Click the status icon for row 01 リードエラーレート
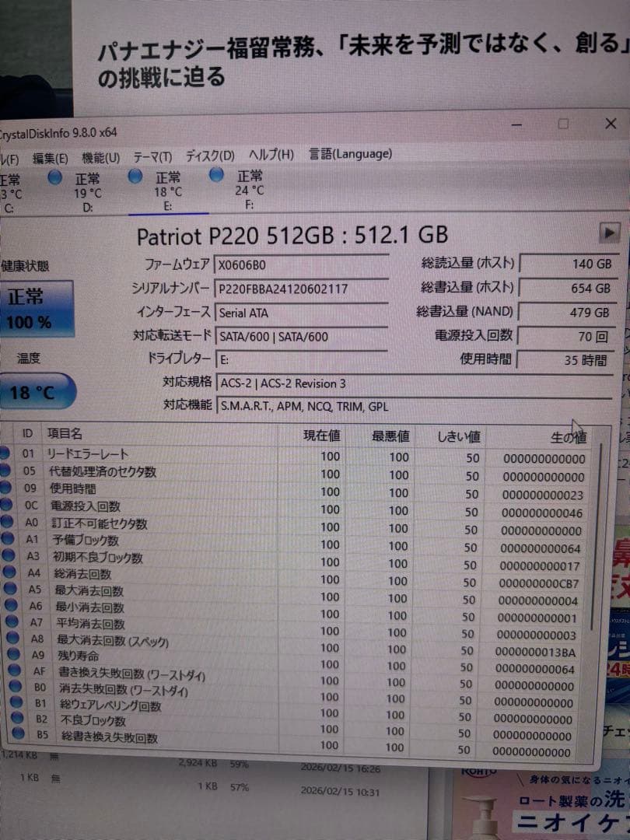 click(x=5, y=453)
